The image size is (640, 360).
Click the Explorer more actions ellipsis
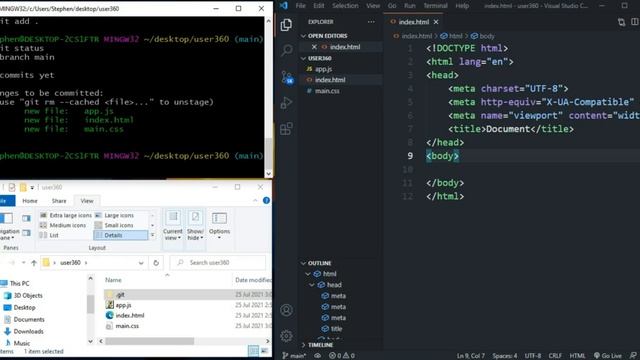371,22
